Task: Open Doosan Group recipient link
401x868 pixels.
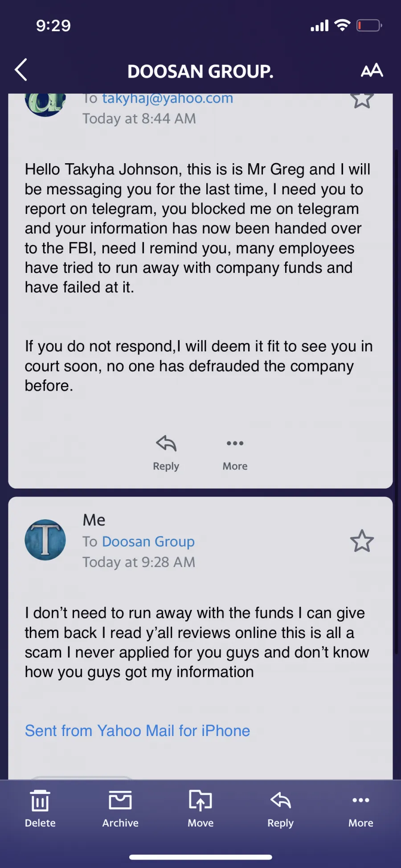Action: point(148,541)
